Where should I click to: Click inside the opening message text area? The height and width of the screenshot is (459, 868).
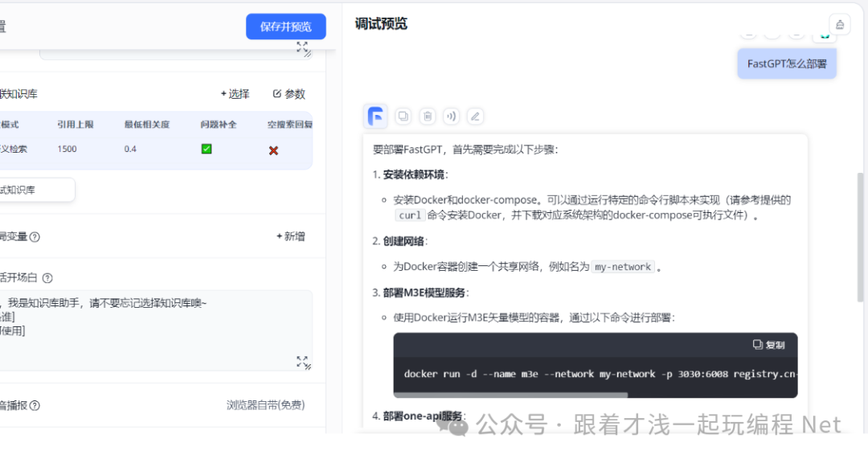click(x=155, y=330)
